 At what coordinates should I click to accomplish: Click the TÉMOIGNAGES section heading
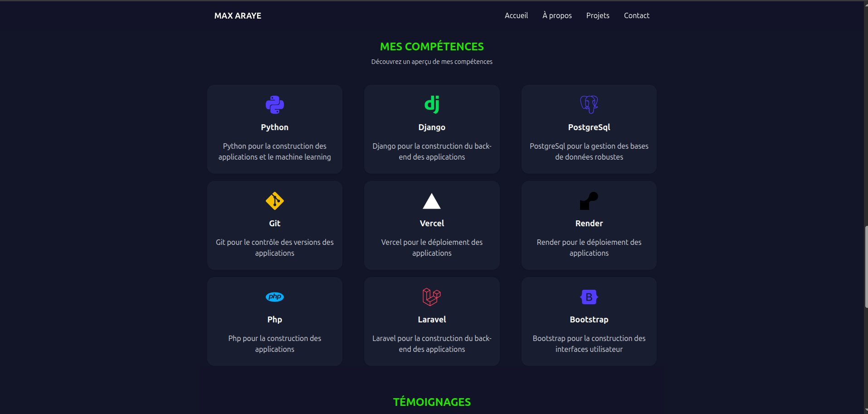tap(432, 402)
